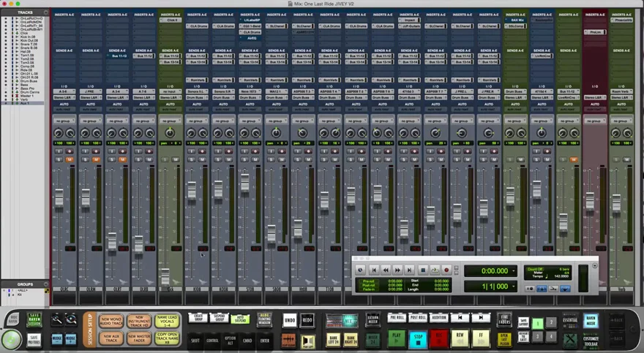Click Fast Forward arrows in the transport window
This screenshot has width=644, height=353.
[x=397, y=270]
